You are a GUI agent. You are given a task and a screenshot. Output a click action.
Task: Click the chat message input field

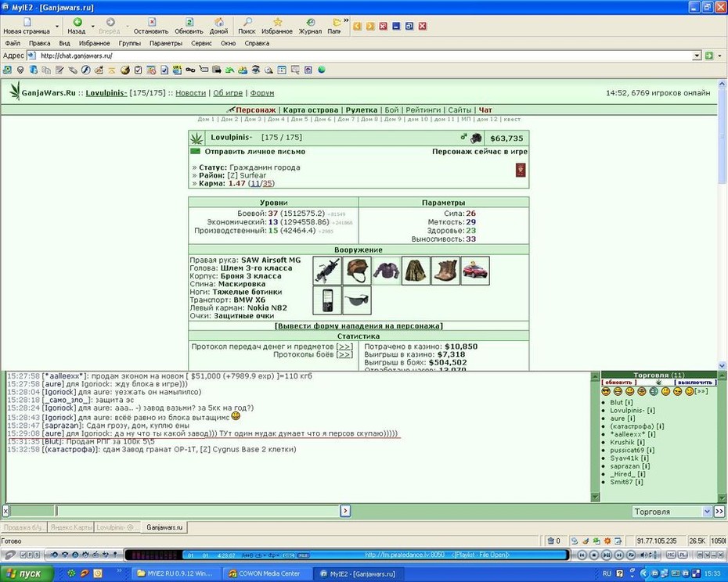197,511
